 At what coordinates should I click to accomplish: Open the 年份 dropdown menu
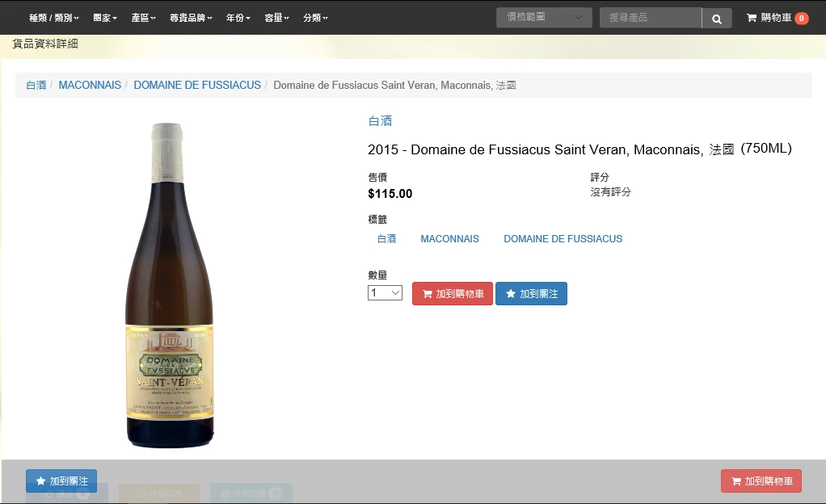point(238,18)
